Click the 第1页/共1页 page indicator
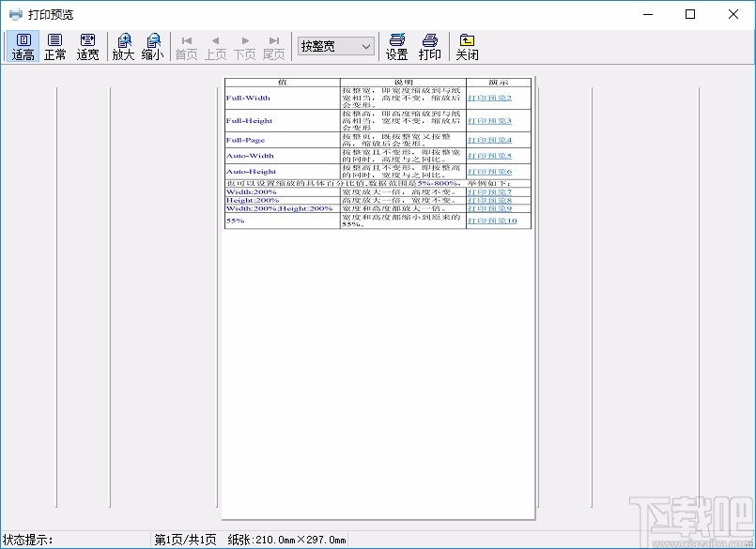Image resolution: width=756 pixels, height=549 pixels. coord(185,540)
